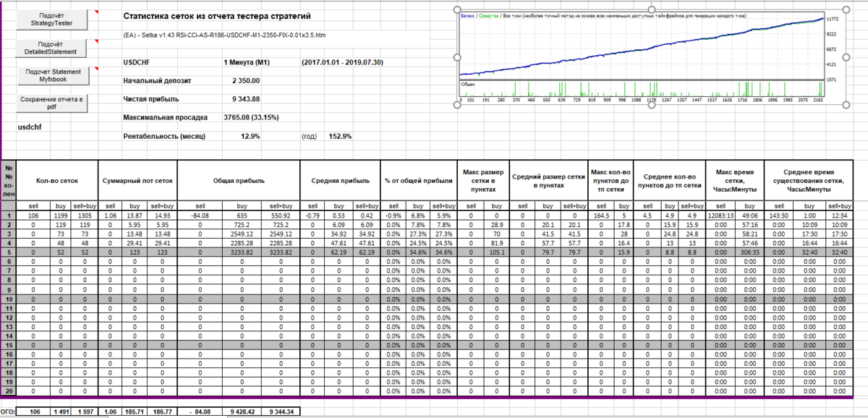Click the (год) label cell
Screen dimensions: 868x418
[309, 136]
